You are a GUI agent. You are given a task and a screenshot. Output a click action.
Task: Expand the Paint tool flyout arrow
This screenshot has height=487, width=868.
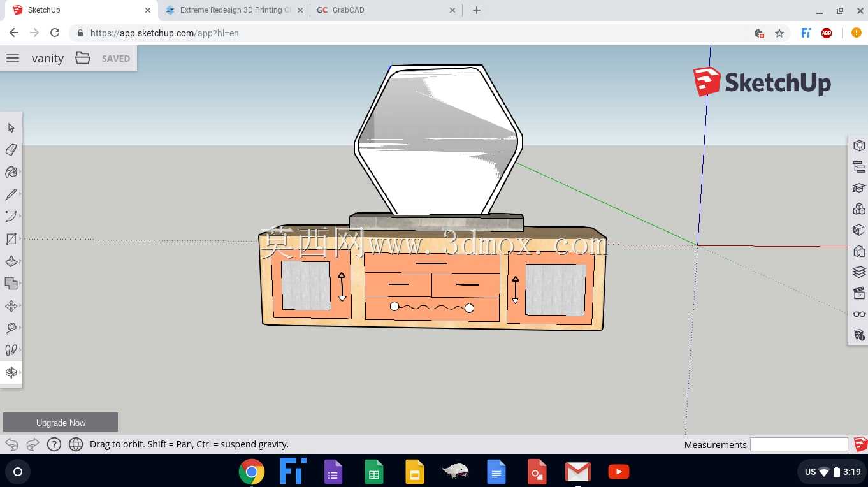tap(20, 172)
